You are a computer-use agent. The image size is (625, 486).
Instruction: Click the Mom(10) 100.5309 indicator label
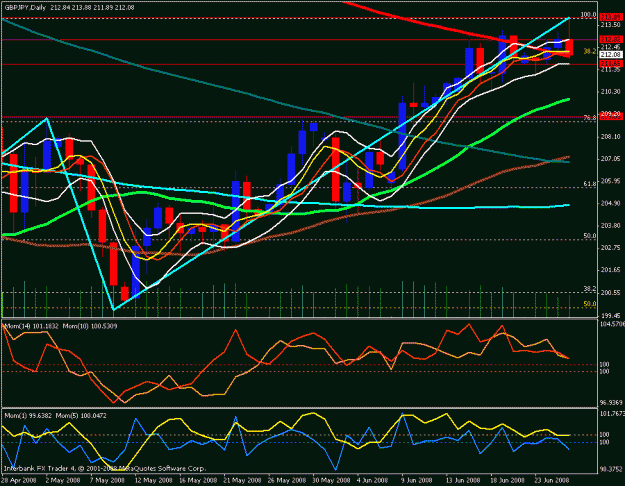click(90, 326)
